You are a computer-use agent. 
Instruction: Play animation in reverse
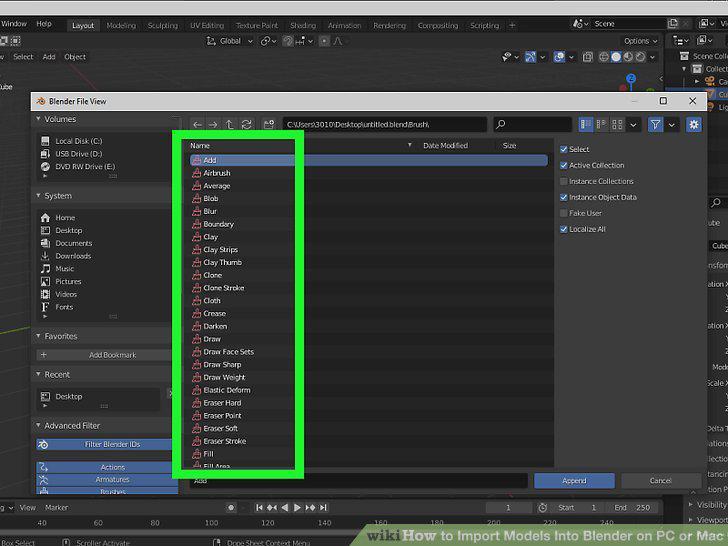(x=285, y=507)
